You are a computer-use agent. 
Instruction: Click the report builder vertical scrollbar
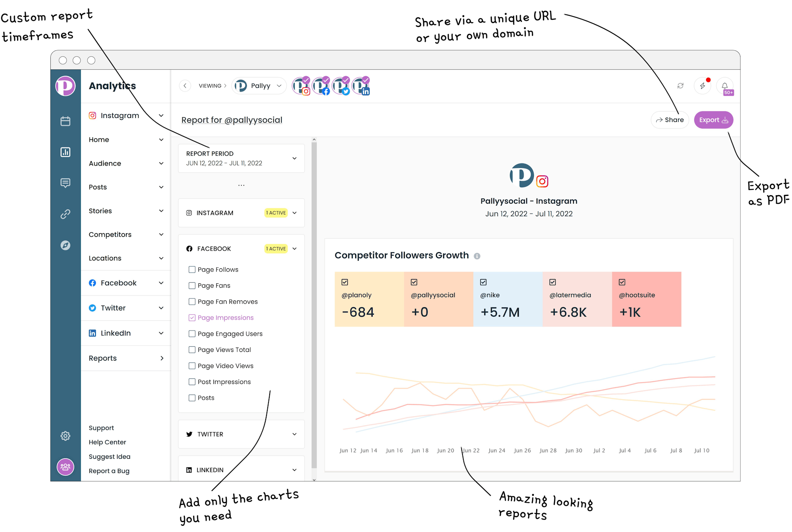314,305
